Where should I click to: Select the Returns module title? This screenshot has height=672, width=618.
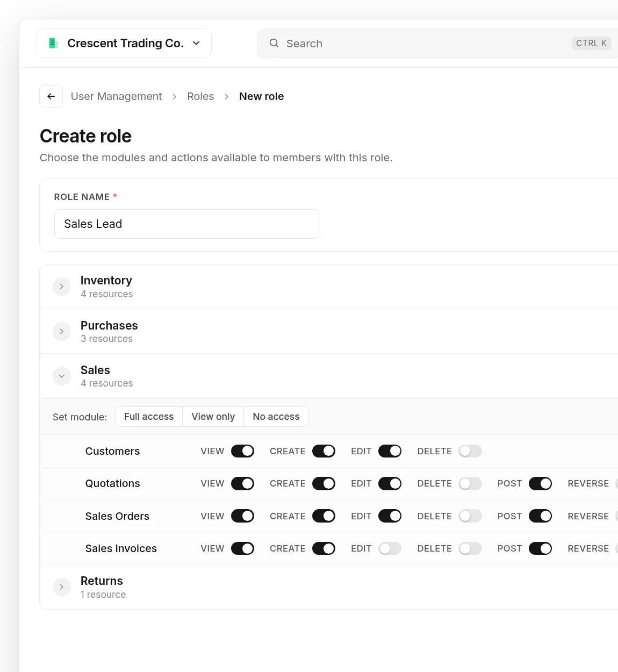click(x=102, y=581)
